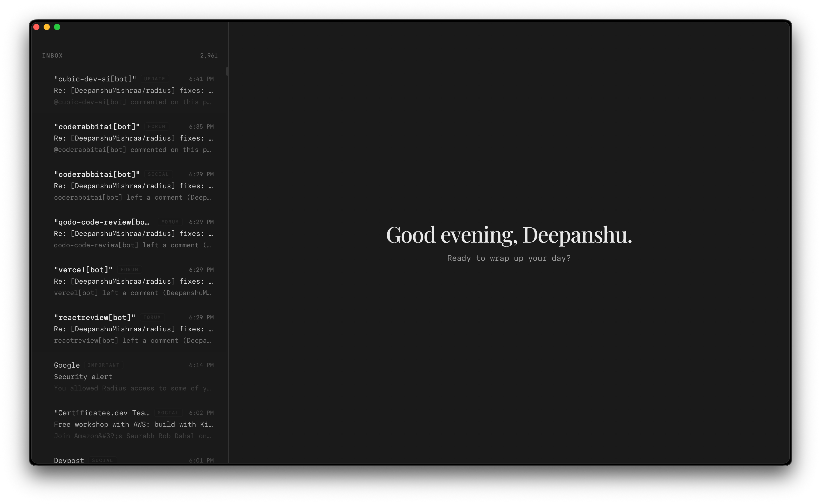Open the cubic-dev-ai[bot] email from 6:41 PM
This screenshot has height=504, width=821.
point(130,90)
